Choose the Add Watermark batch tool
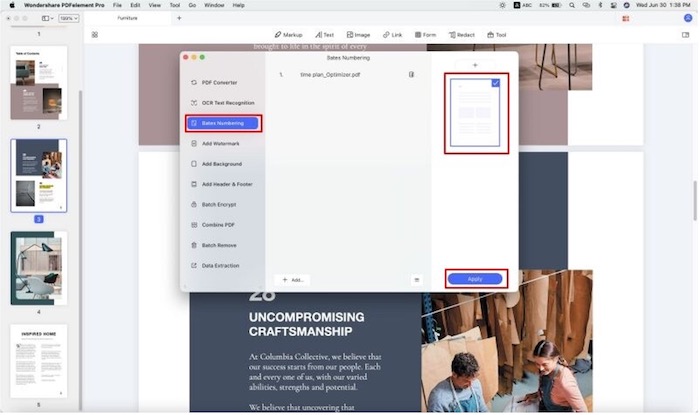Viewport: 700px width, 415px height. 220,143
